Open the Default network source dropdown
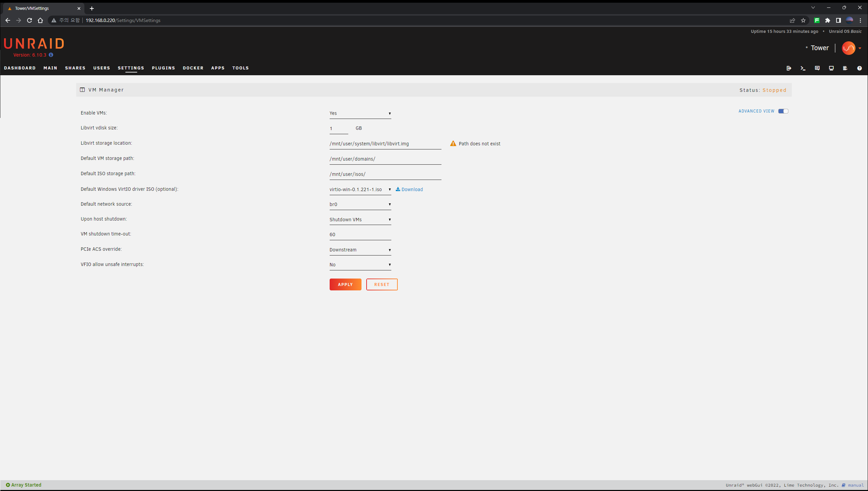Viewport: 868px width, 491px height. [360, 204]
